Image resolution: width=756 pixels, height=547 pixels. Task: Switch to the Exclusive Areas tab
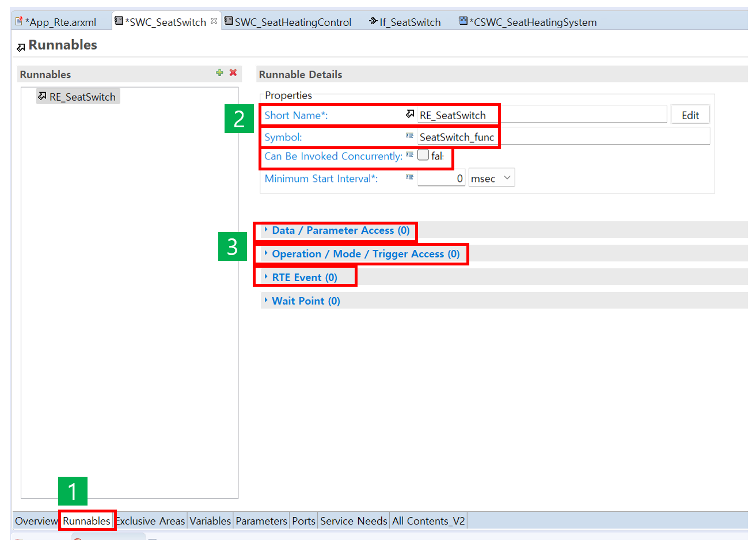(151, 521)
